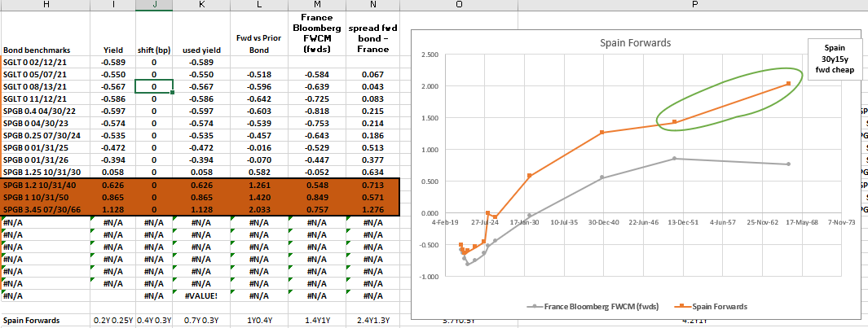Select the SGLT 0 08/13/21 bond cell
Viewport: 868px width, 328px height.
46,85
